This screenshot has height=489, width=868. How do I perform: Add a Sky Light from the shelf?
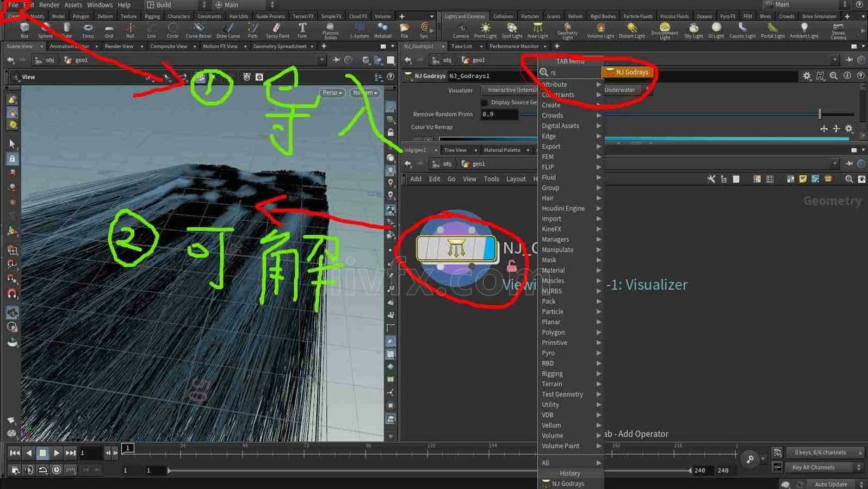[693, 30]
